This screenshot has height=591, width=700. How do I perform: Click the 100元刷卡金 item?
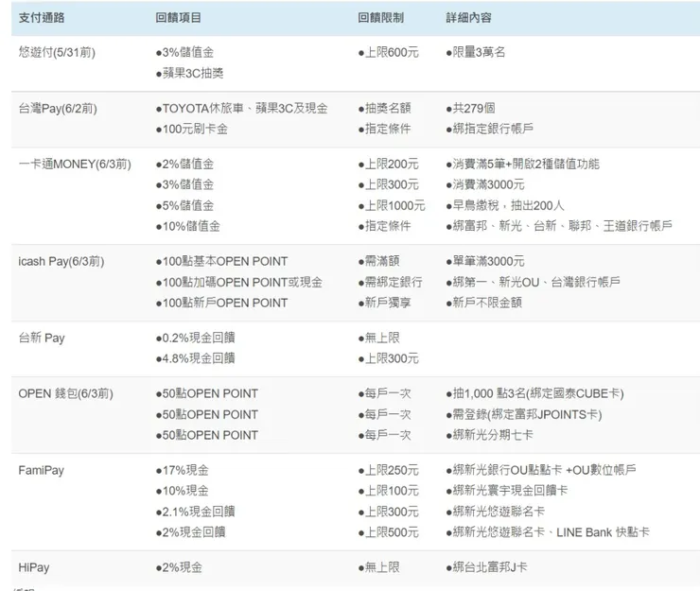(191, 129)
